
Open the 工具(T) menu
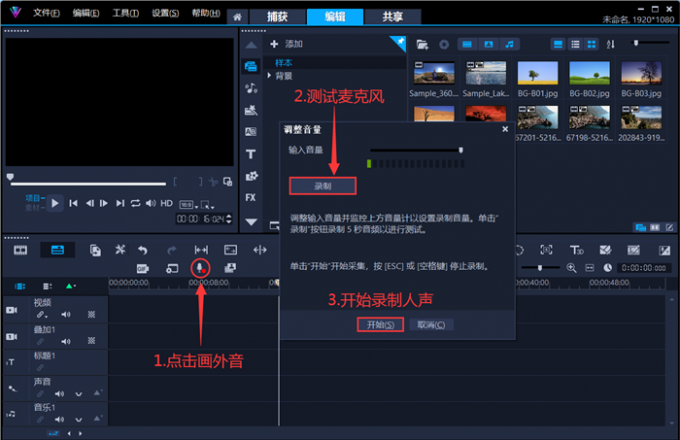tap(125, 13)
